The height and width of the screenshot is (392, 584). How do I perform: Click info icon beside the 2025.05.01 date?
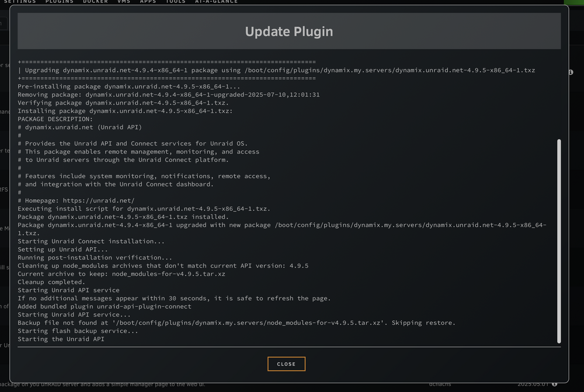pos(555,384)
